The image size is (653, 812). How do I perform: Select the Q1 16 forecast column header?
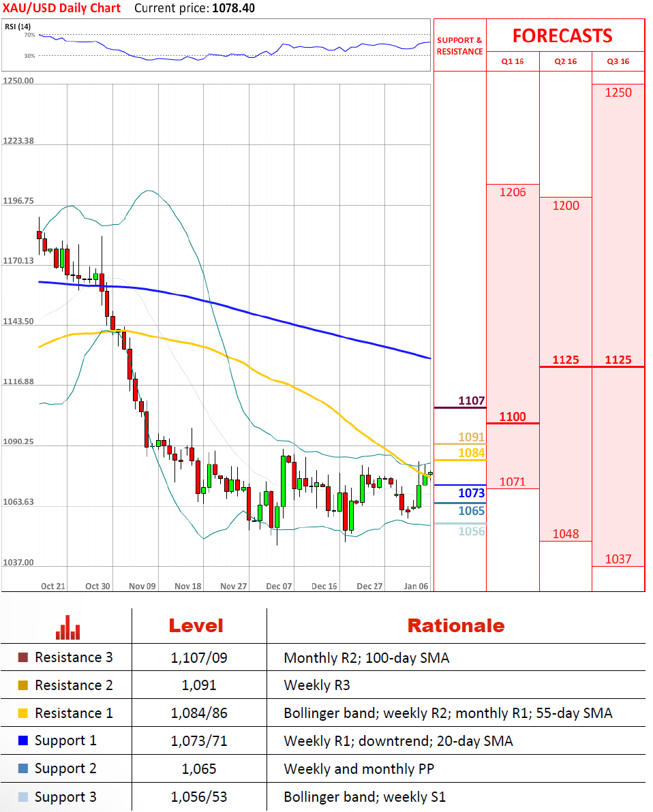[513, 61]
